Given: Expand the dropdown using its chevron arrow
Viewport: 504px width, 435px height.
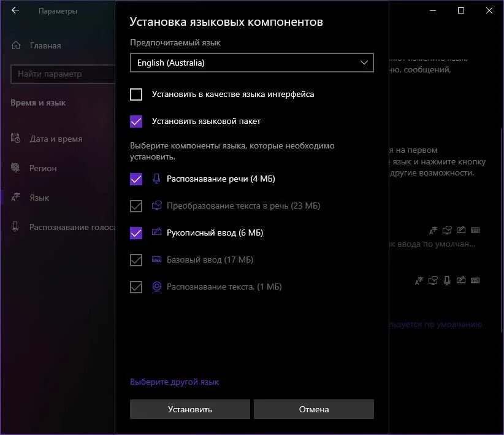Looking at the screenshot, I should click(364, 63).
